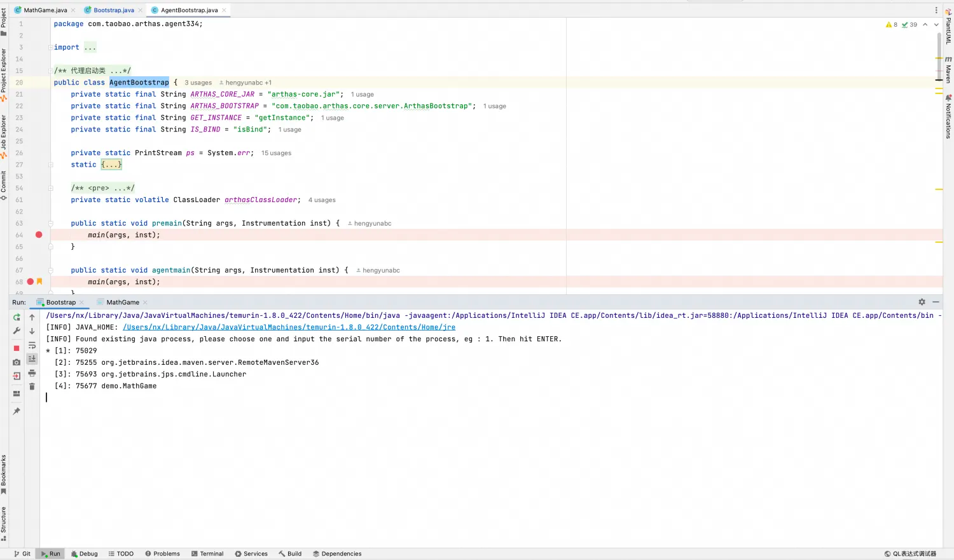This screenshot has width=954, height=560.
Task: Open the run panel layout icon
Action: 17,393
